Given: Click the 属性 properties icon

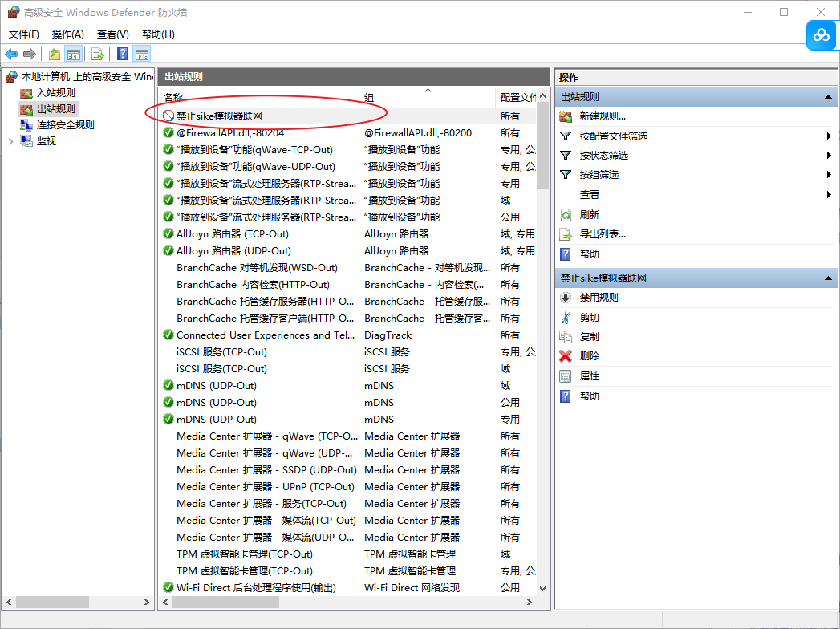Looking at the screenshot, I should point(566,376).
